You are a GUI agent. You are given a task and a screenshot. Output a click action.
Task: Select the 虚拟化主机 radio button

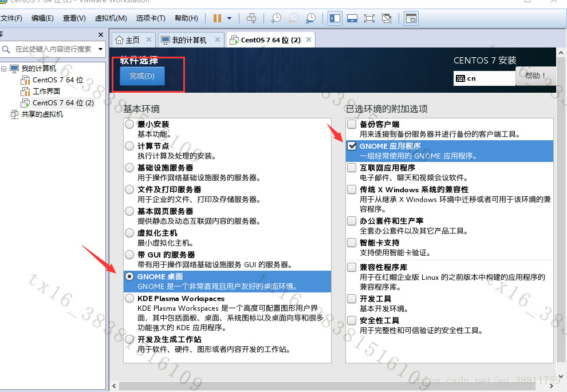129,233
